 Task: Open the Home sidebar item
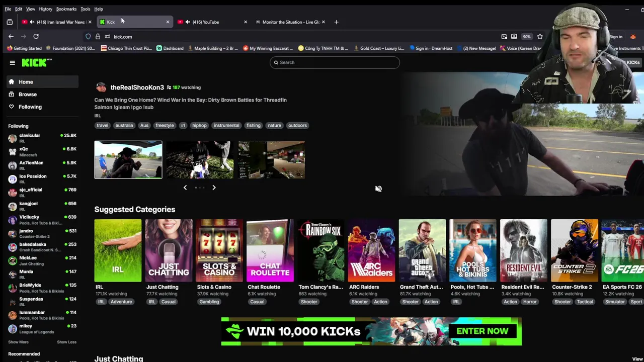point(43,82)
